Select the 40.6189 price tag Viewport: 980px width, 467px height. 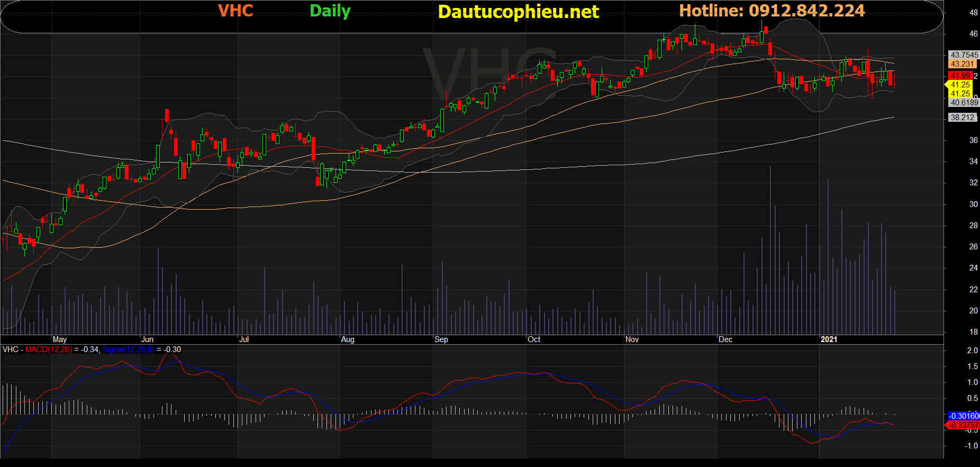(x=964, y=103)
